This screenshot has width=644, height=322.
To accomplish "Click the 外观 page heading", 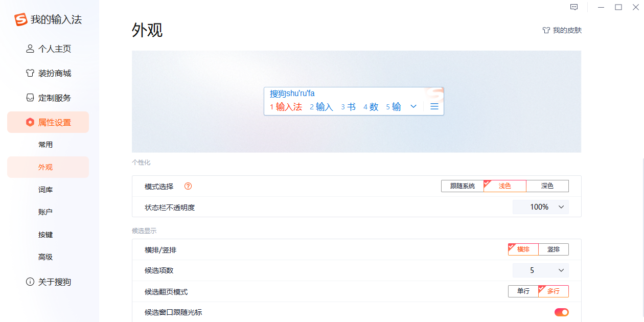I will (x=147, y=30).
